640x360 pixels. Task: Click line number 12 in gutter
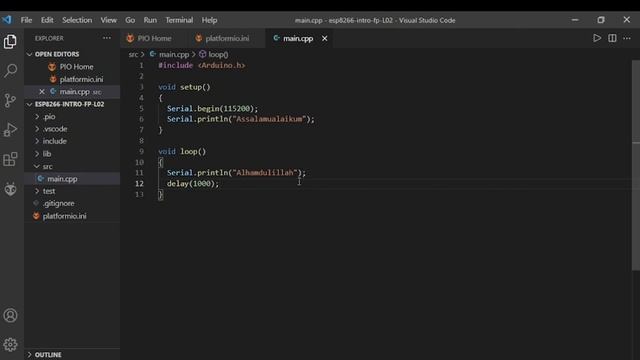click(139, 184)
